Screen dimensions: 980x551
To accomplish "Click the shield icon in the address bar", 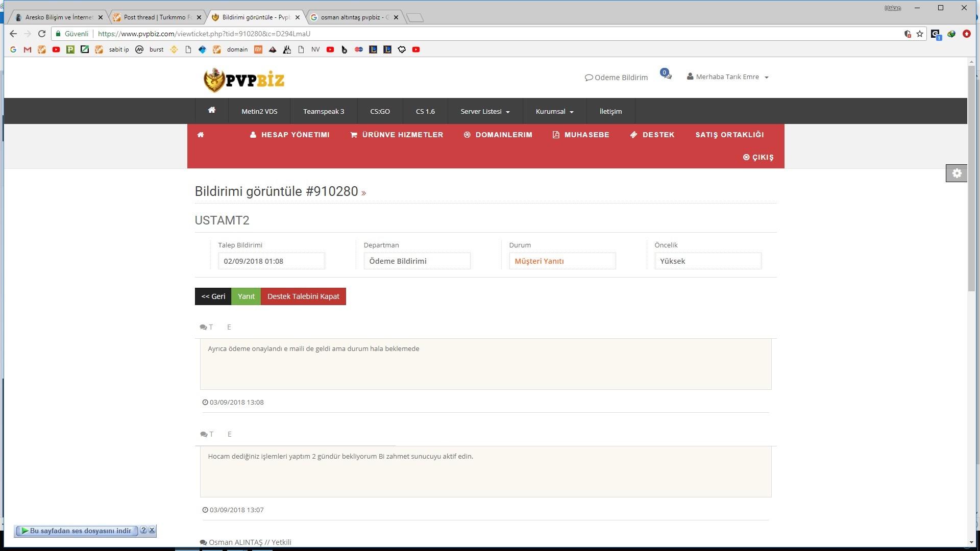I will tap(908, 34).
